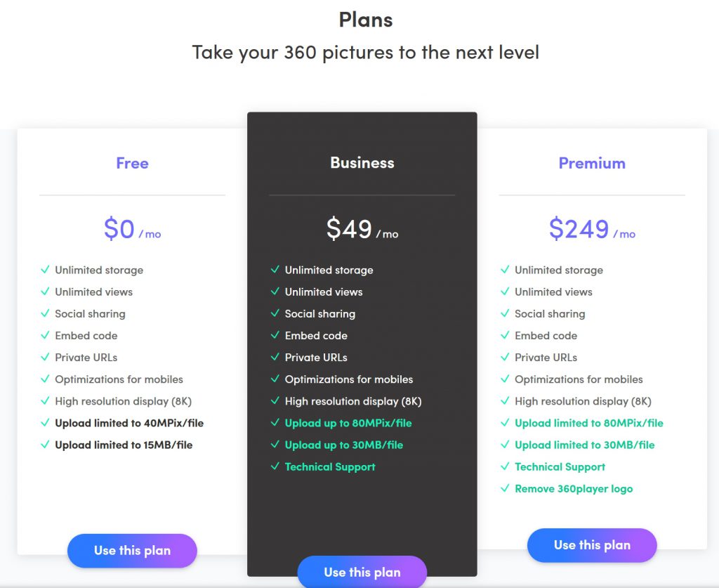Click checkmark beside Free plan Unlimited storage
Viewport: 719px width, 588px height.
click(45, 270)
